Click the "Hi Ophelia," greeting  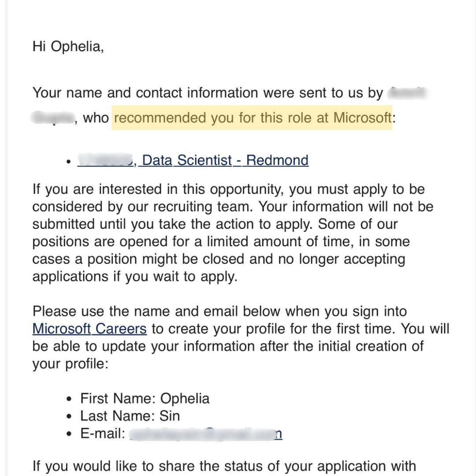[x=68, y=46]
